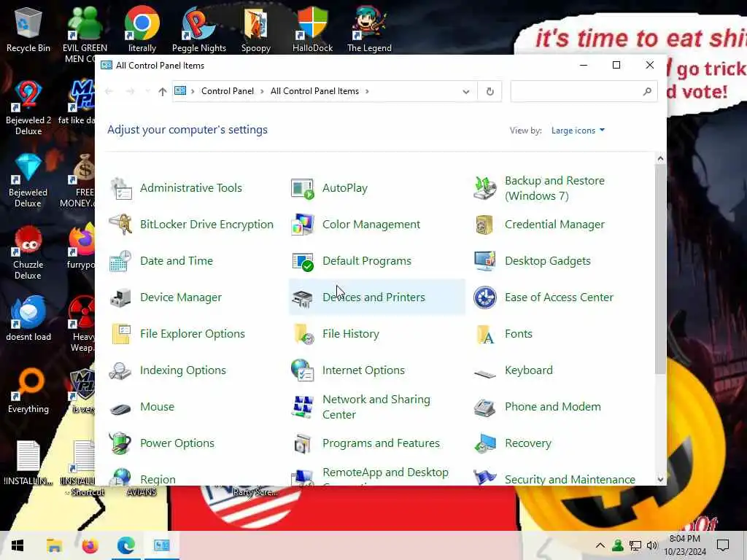The height and width of the screenshot is (560, 747).
Task: Select Chuzzle Deluxe desktop shortcut
Action: pyautogui.click(x=28, y=253)
